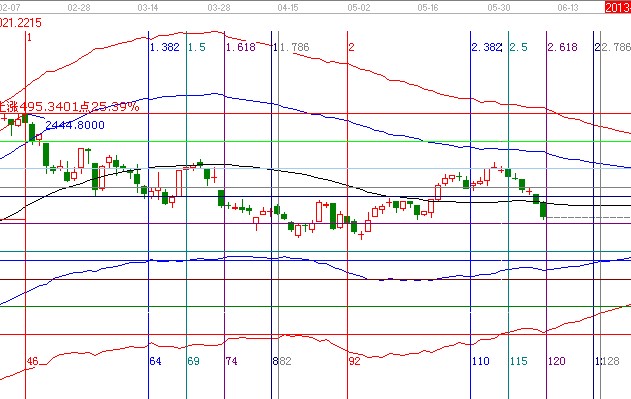Select bar count 120 at bottom

point(557,361)
